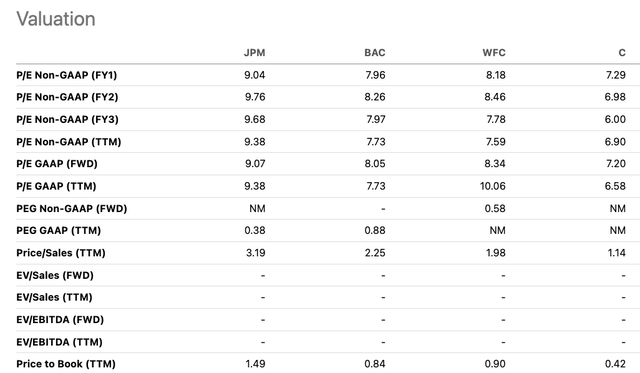This screenshot has height=373, width=640.
Task: Select the P/E Non-GAAP (FY1) row label
Action: [x=67, y=75]
